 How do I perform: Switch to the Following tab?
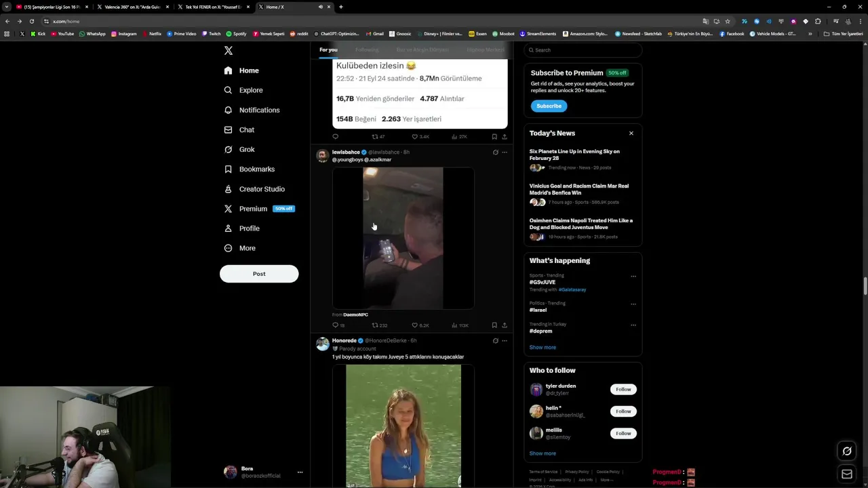[367, 49]
